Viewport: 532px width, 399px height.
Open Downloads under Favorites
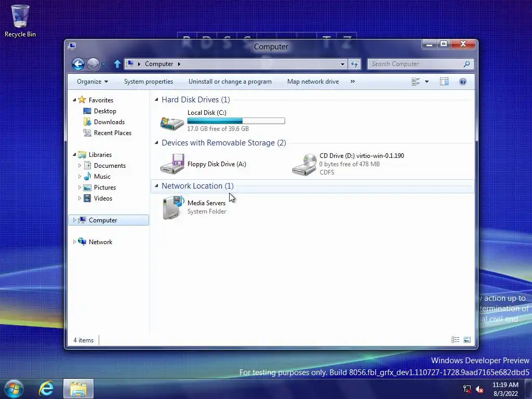click(109, 122)
